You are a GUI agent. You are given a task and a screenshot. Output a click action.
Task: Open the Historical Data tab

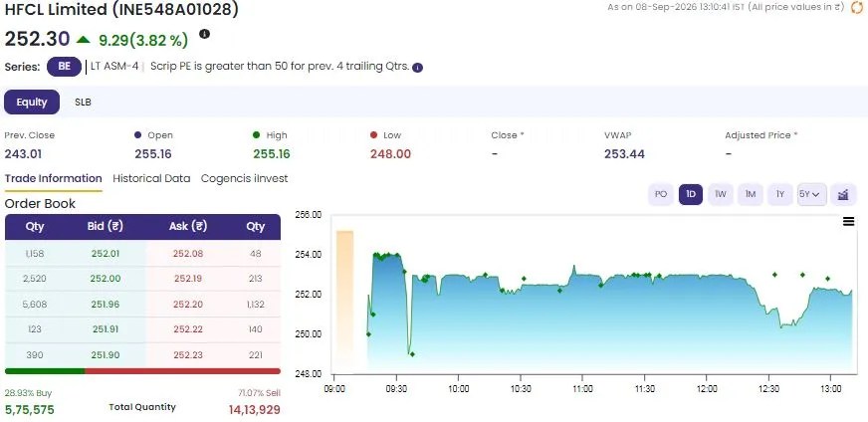coord(151,179)
